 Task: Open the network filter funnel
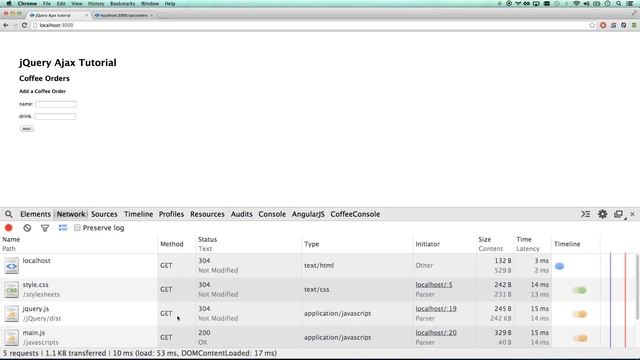click(x=45, y=228)
